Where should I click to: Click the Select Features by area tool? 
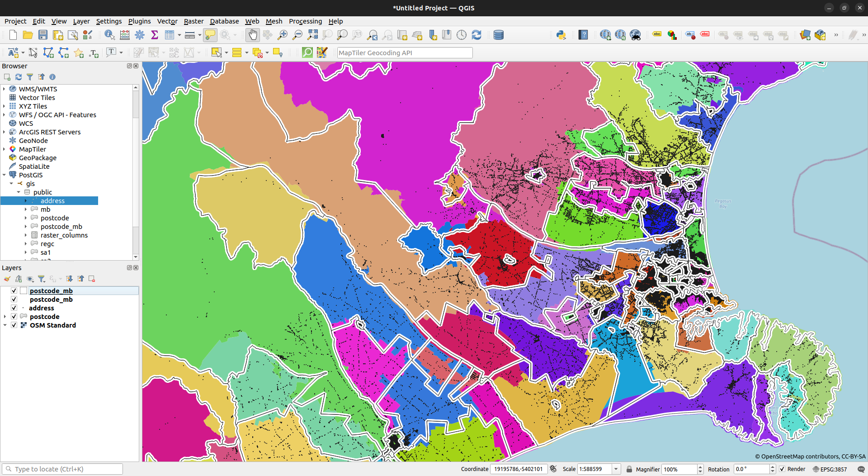click(217, 52)
